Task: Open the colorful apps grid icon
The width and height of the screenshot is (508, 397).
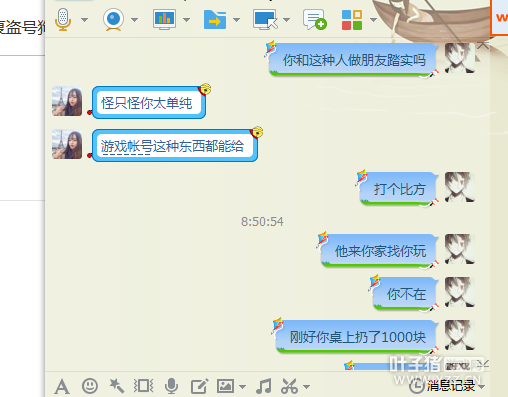Action: [x=352, y=20]
